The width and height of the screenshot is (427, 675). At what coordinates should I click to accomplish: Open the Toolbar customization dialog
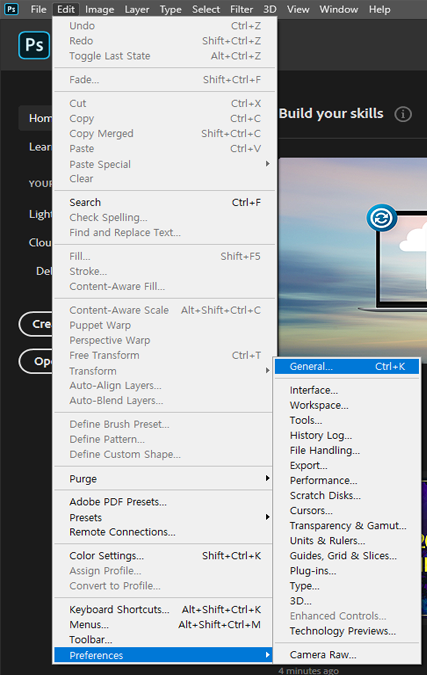(x=165, y=640)
